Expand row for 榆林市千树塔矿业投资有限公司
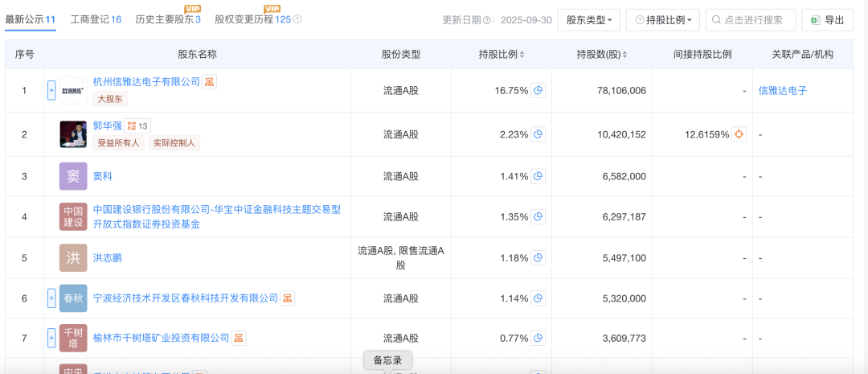The width and height of the screenshot is (868, 374). click(51, 337)
